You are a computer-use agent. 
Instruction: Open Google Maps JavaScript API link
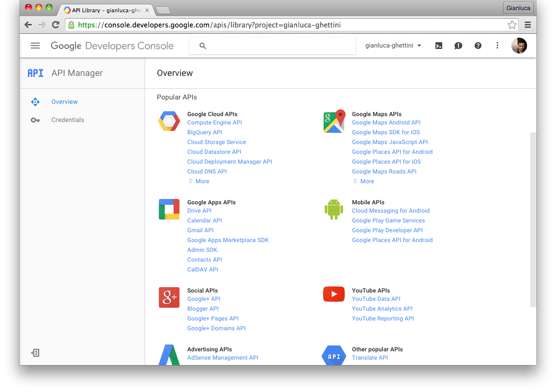(x=390, y=142)
